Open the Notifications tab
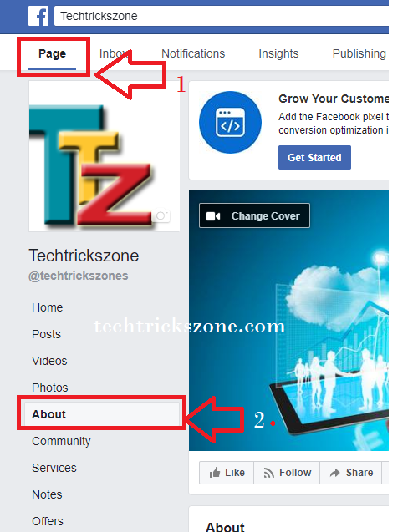413x532 pixels. [x=193, y=53]
